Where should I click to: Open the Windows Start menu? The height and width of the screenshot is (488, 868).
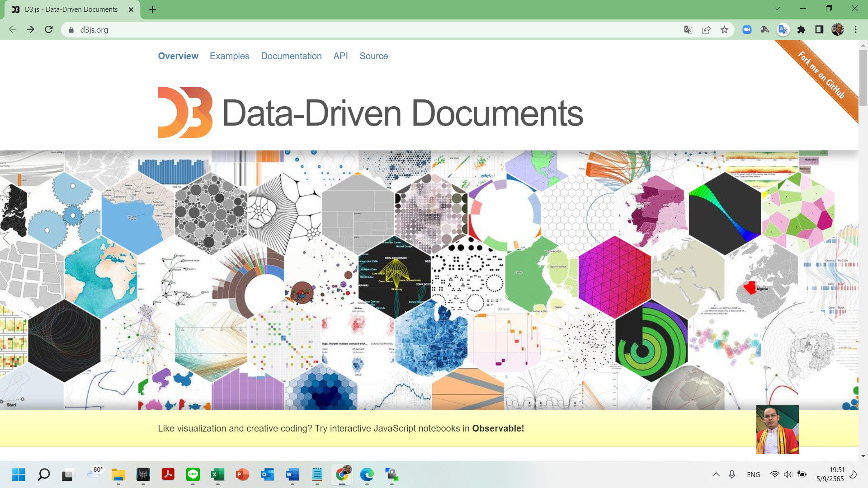point(19,474)
